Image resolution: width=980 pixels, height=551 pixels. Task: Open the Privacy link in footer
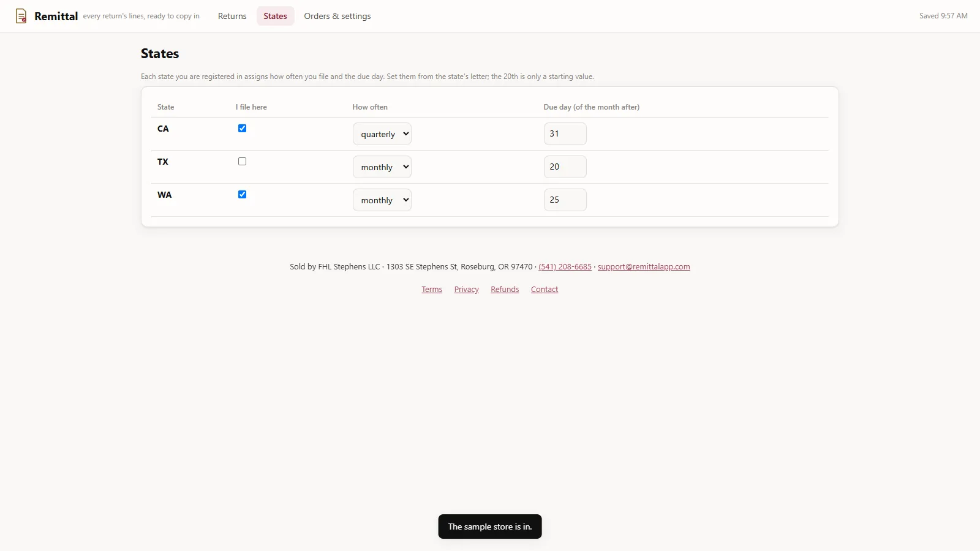click(466, 290)
